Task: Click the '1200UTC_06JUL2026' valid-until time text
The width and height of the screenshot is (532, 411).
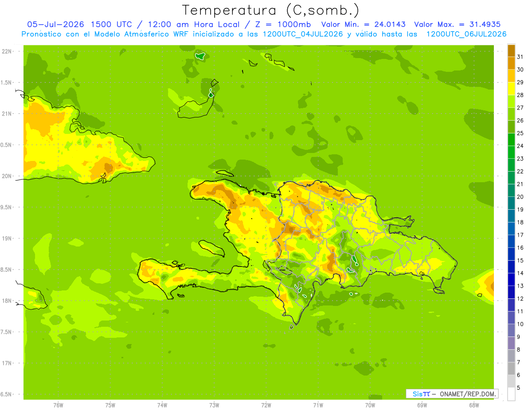Action: pos(466,34)
